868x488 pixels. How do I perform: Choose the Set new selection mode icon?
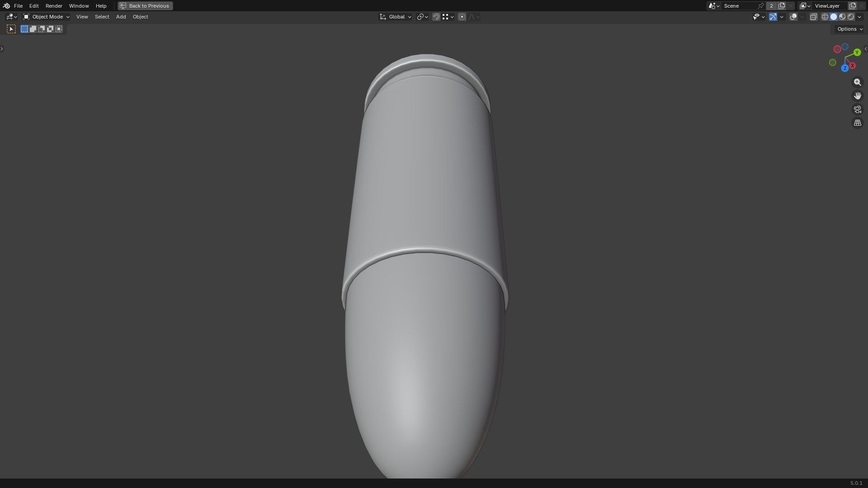24,29
